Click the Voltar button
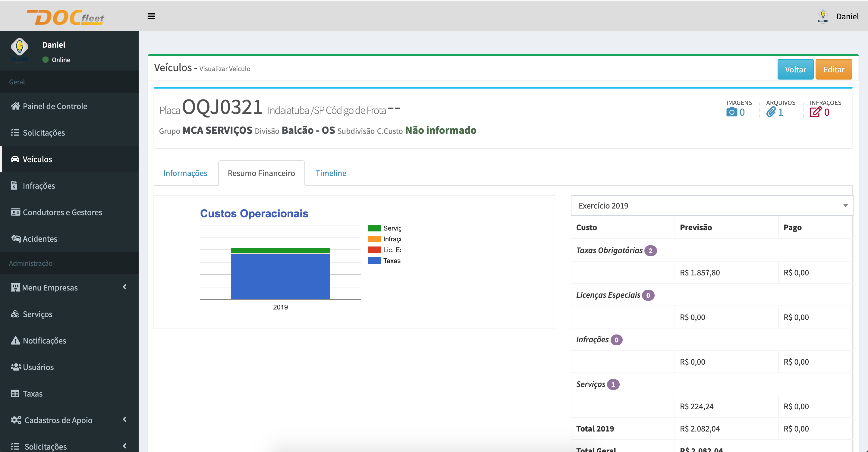This screenshot has height=452, width=868. coord(795,69)
